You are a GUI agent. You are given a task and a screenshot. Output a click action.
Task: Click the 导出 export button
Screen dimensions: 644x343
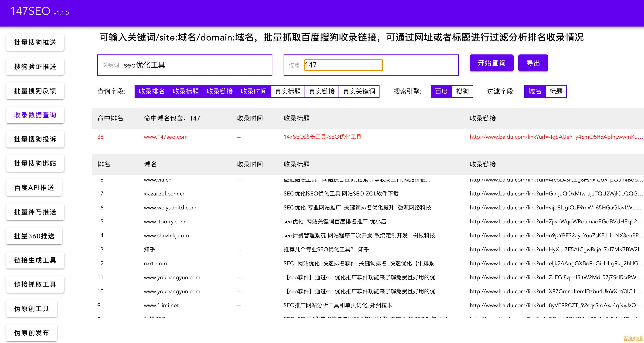(533, 63)
